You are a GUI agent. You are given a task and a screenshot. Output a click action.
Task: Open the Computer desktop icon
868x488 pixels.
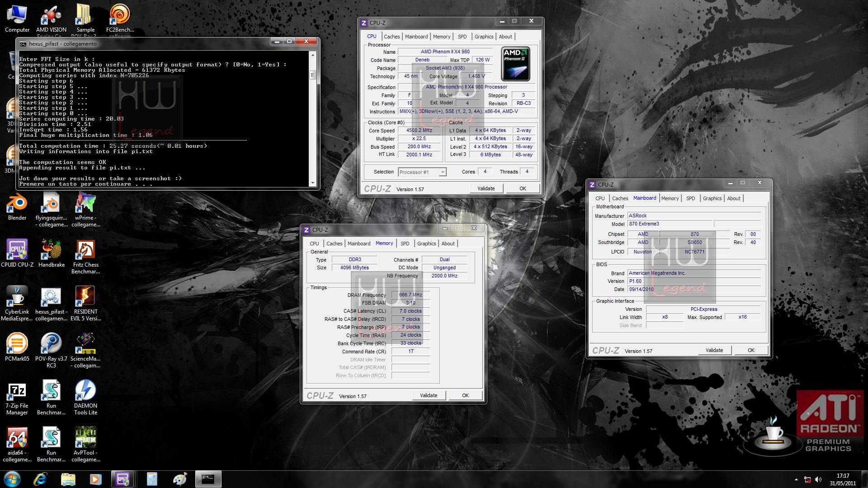[17, 18]
